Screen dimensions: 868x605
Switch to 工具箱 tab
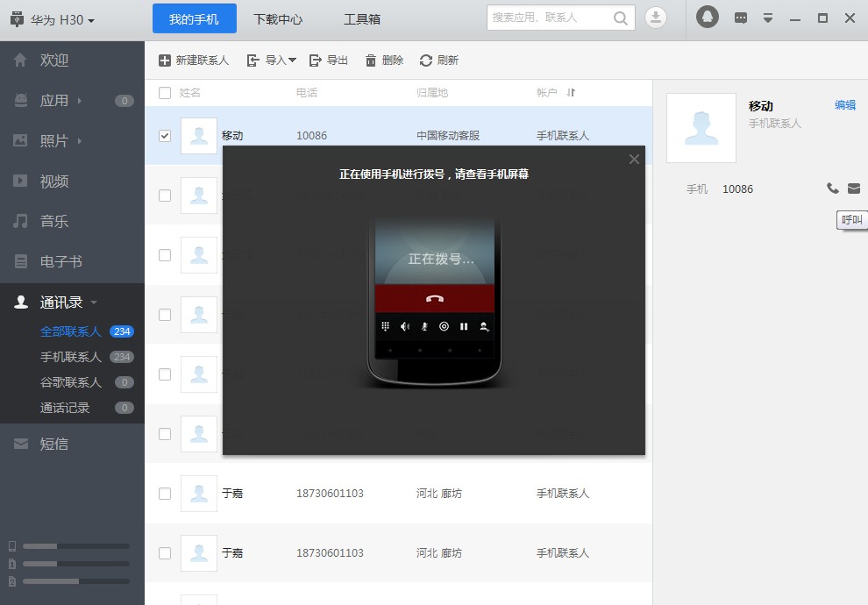[x=362, y=18]
